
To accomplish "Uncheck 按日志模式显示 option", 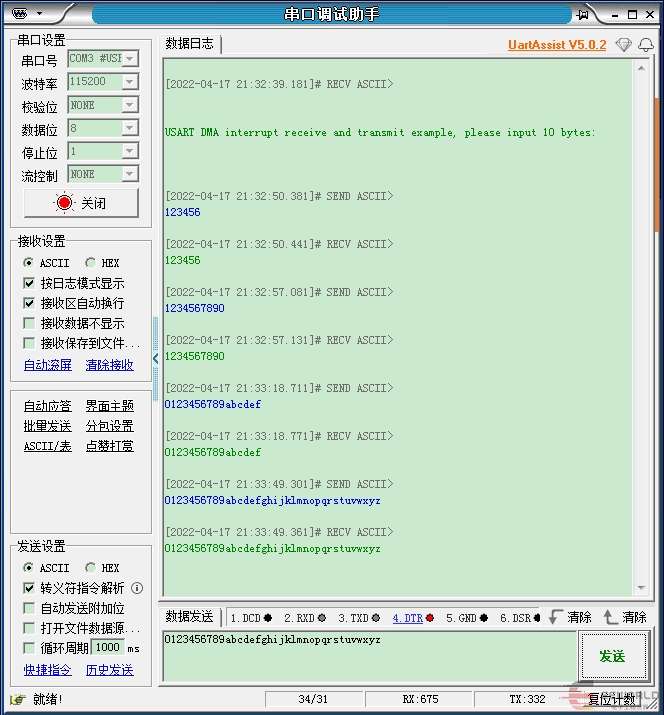I will (x=30, y=283).
